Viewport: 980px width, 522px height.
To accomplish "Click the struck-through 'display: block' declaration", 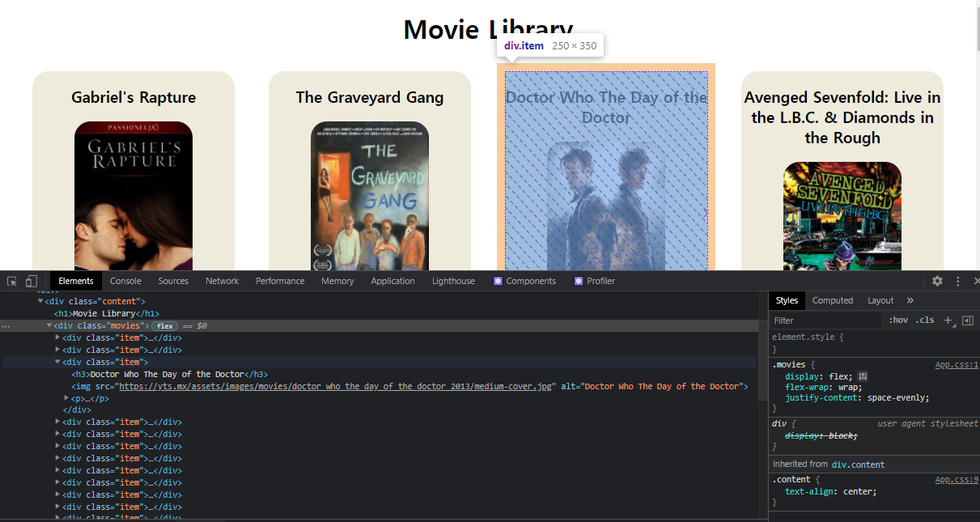I will pos(821,435).
